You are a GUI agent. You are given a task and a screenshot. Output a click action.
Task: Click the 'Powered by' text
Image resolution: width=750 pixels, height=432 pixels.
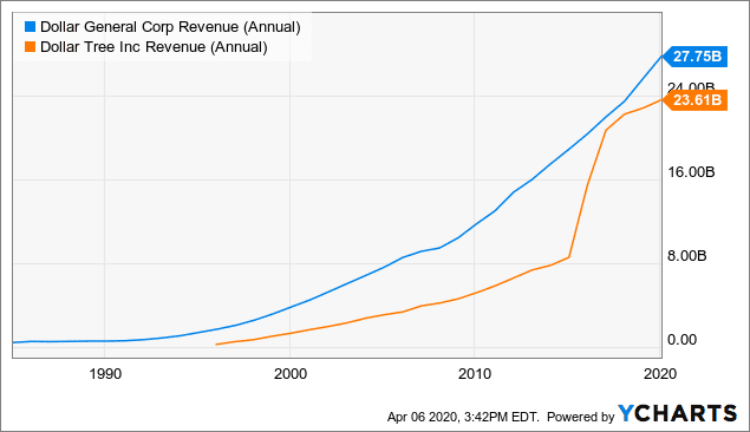point(578,416)
